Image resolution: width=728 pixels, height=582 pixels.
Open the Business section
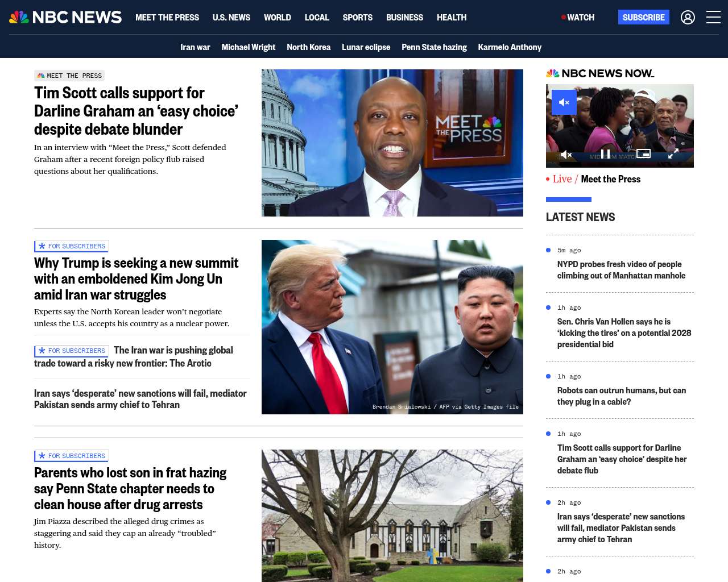(404, 18)
